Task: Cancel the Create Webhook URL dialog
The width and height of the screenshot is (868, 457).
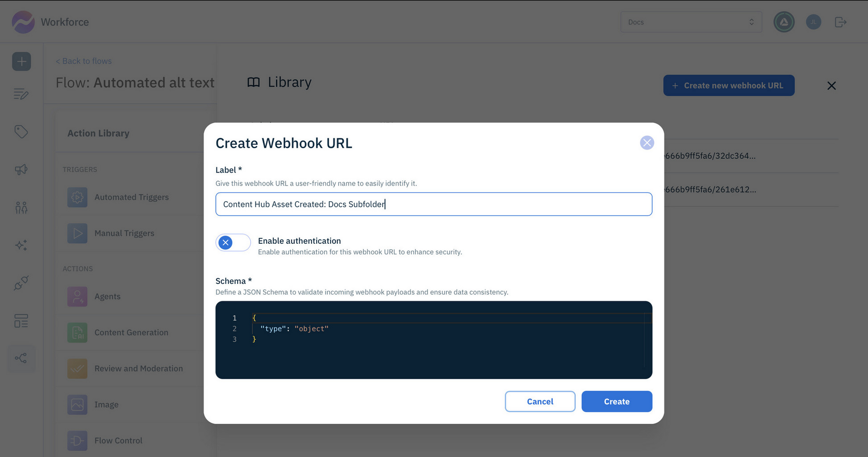Action: [x=540, y=401]
